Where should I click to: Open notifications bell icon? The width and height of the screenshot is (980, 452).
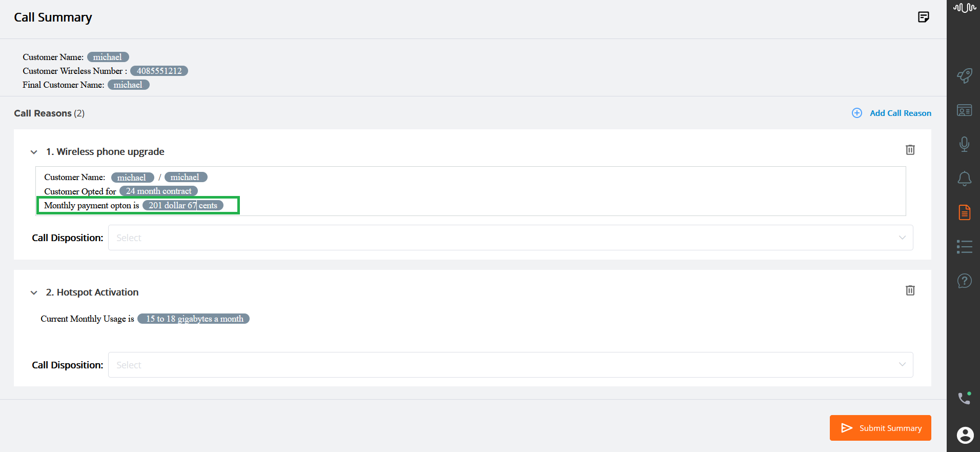[964, 179]
